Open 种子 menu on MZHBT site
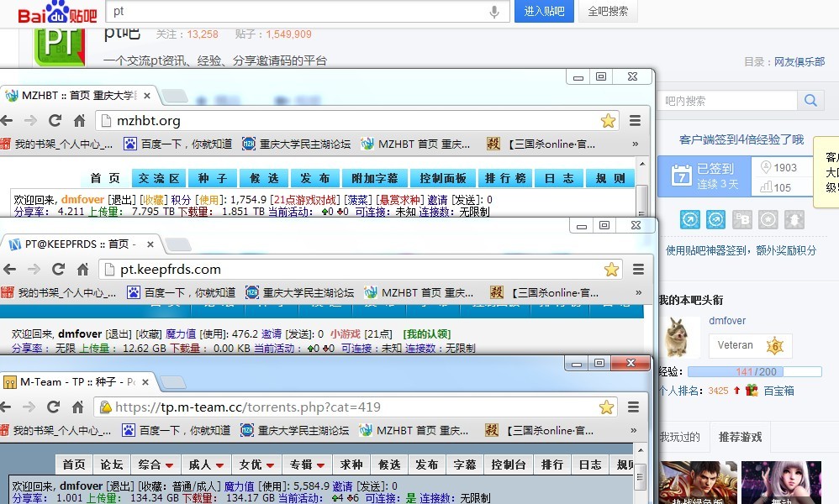The image size is (839, 504). click(x=213, y=178)
